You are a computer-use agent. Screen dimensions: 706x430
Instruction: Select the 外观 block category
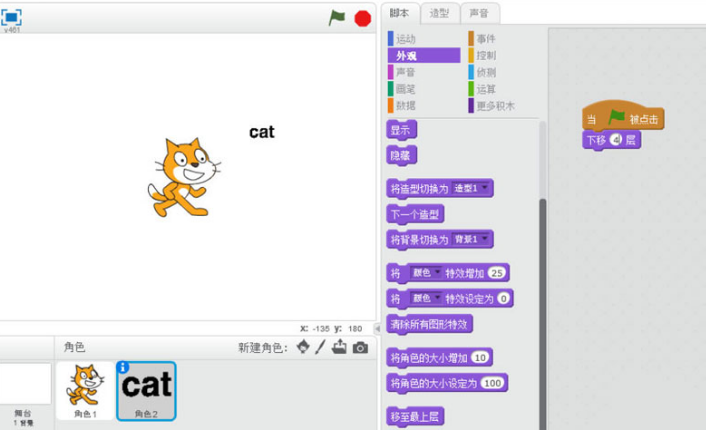(x=423, y=55)
